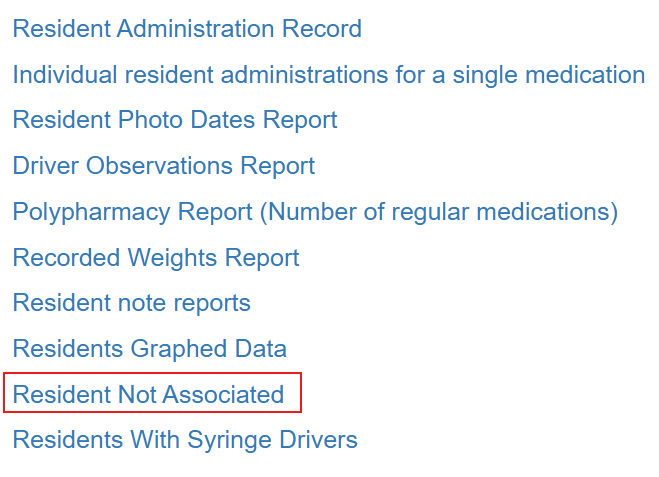Viewport: 659px width, 477px height.
Task: Open Residents Graphed Data
Action: [x=150, y=349]
